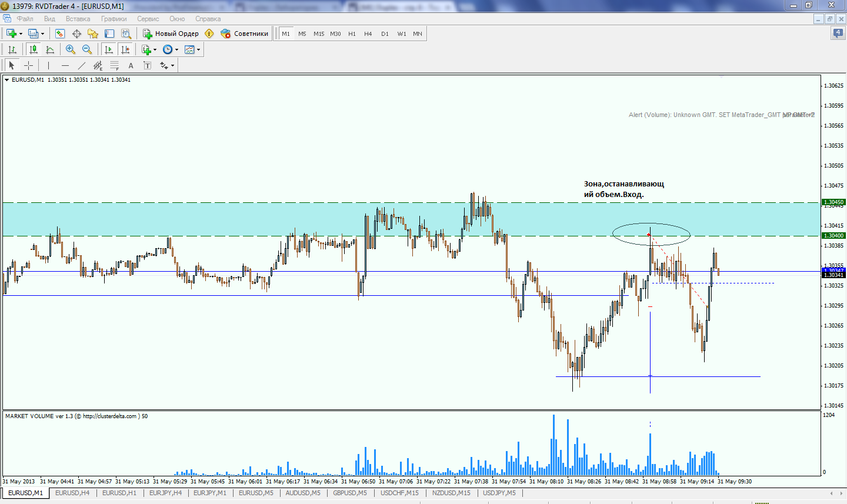This screenshot has width=847, height=504.
Task: Open the Strategy Tester magnifier icon
Action: pos(126,34)
